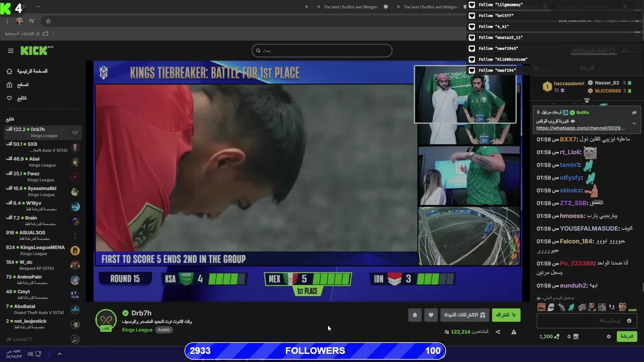This screenshot has width=644, height=362.
Task: Click the report warning triangle icon
Action: tap(514, 332)
